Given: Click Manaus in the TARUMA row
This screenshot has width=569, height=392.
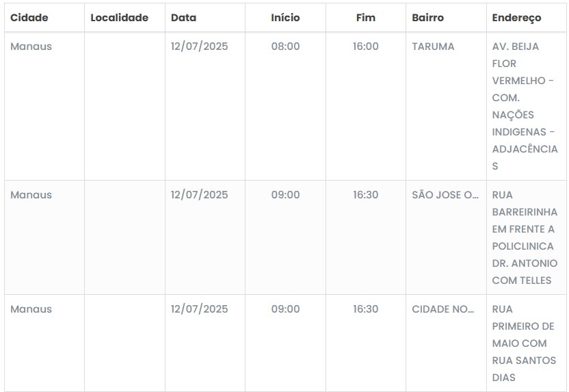Looking at the screenshot, I should pos(31,47).
